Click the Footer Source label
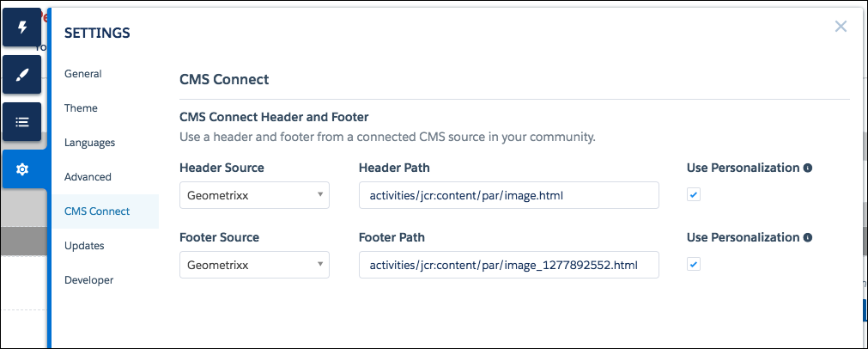Viewport: 868px width, 349px height. (220, 237)
